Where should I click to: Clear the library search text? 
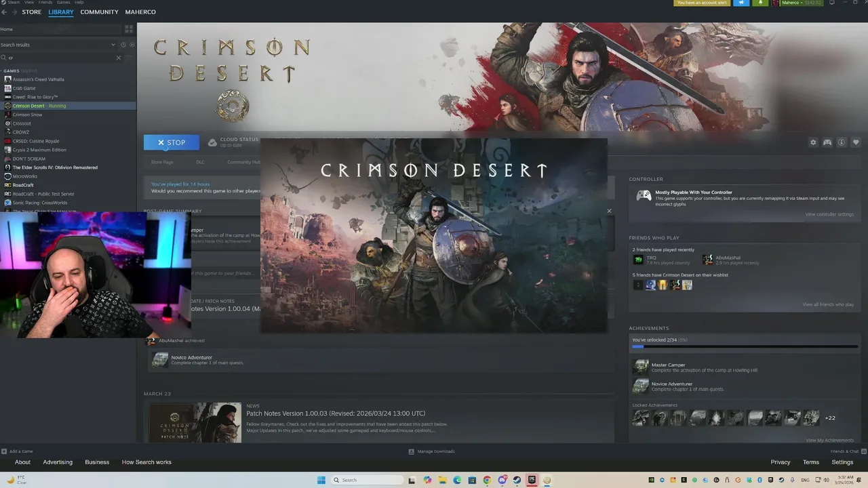click(119, 58)
